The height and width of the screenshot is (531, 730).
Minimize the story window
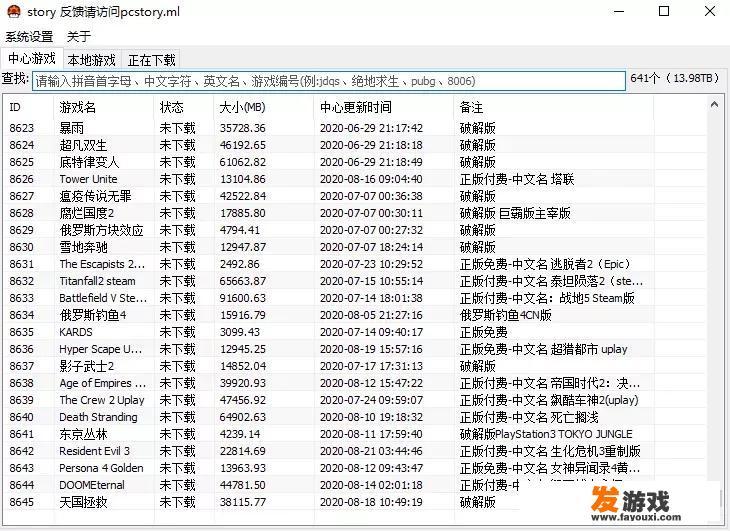[619, 12]
